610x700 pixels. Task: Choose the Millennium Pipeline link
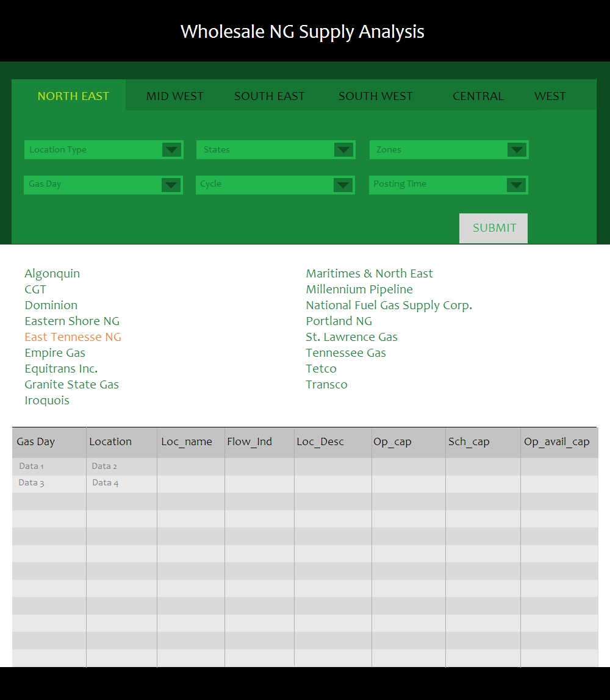(x=359, y=289)
